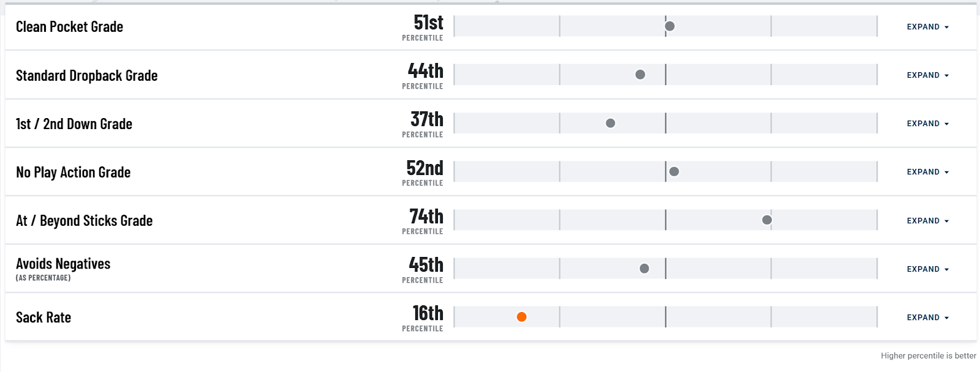Screen dimensions: 980x372
Task: Expand the 1st / 2nd Down Grade row
Action: click(x=927, y=124)
